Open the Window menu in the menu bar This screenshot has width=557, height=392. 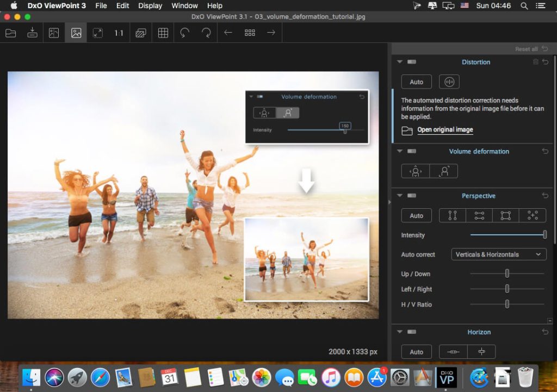184,6
